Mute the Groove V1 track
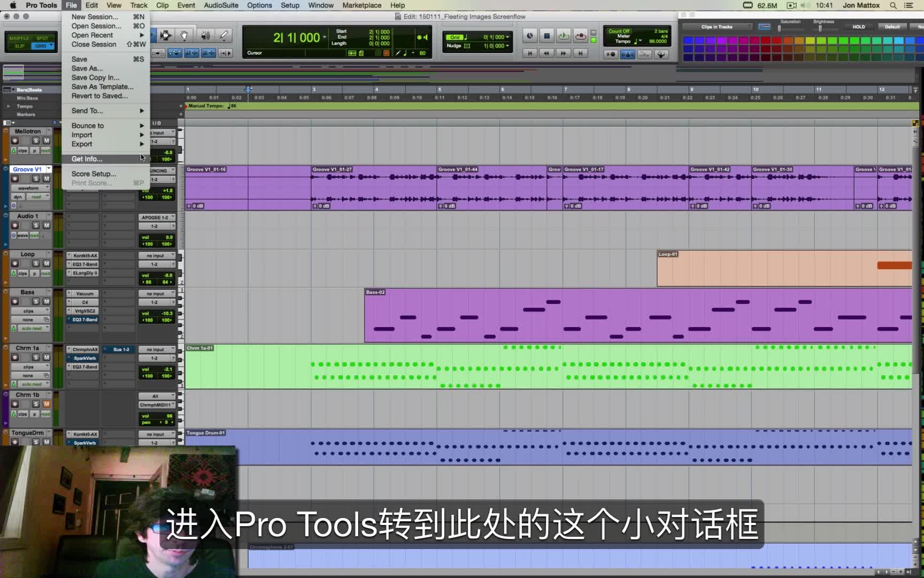 coord(47,179)
